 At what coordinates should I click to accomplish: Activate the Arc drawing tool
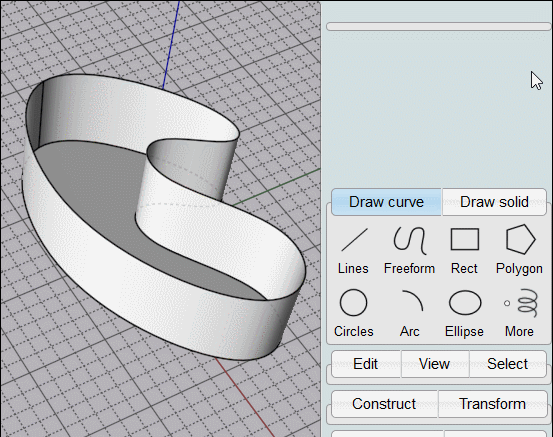point(410,312)
